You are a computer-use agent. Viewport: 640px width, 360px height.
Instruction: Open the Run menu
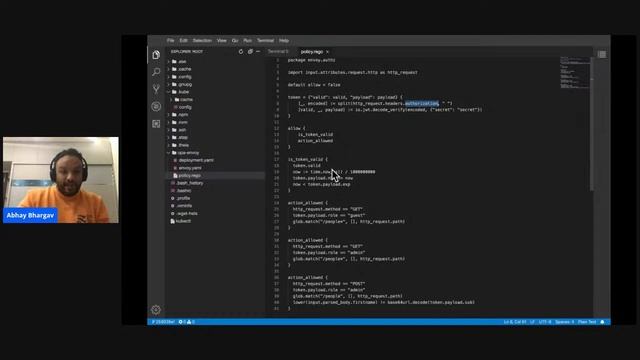247,40
